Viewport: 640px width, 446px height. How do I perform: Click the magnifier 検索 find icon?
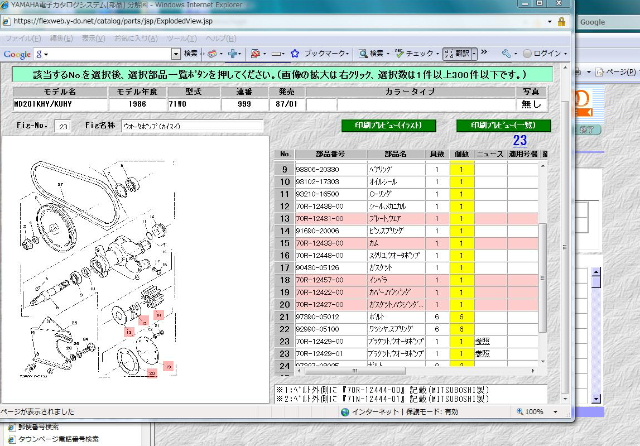pos(363,53)
